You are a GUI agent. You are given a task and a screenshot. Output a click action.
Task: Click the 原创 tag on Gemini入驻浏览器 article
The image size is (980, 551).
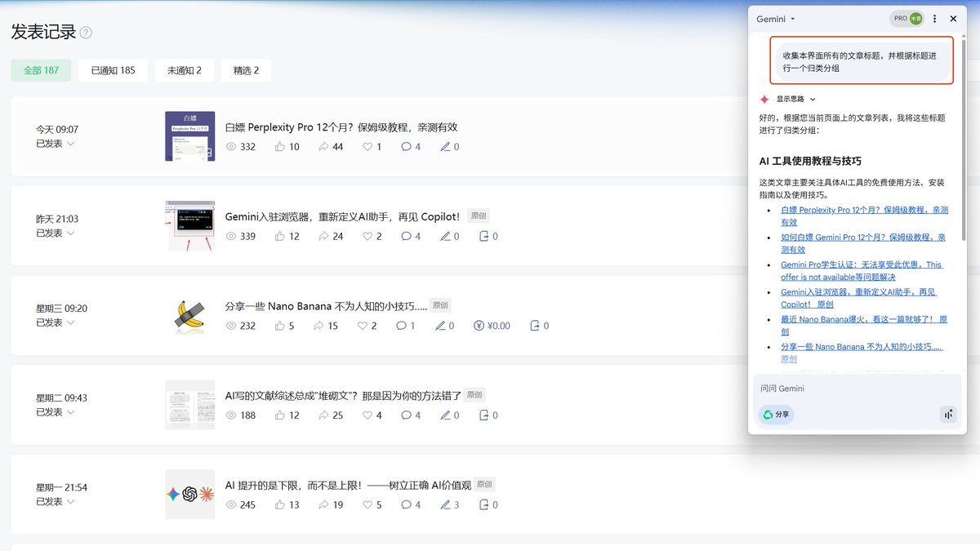click(479, 216)
